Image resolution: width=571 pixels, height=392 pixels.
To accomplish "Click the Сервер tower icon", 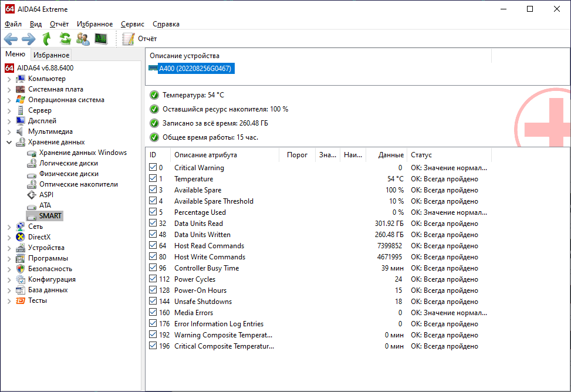I will pos(21,110).
